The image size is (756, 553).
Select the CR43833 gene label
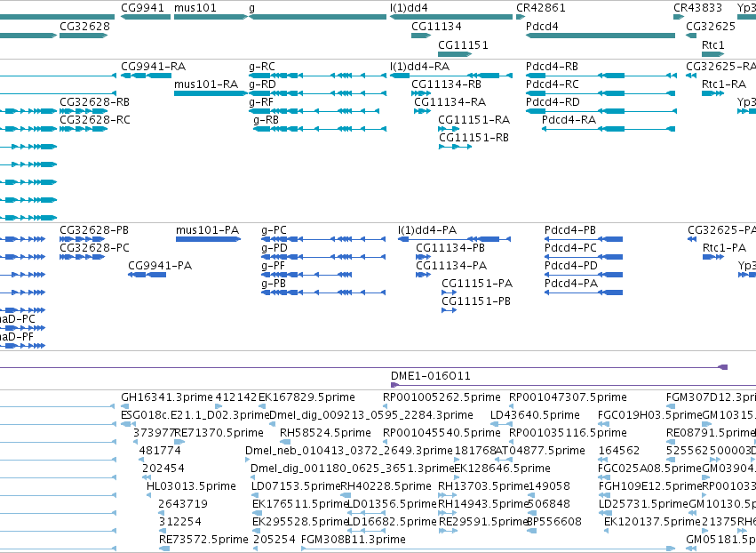tap(697, 8)
